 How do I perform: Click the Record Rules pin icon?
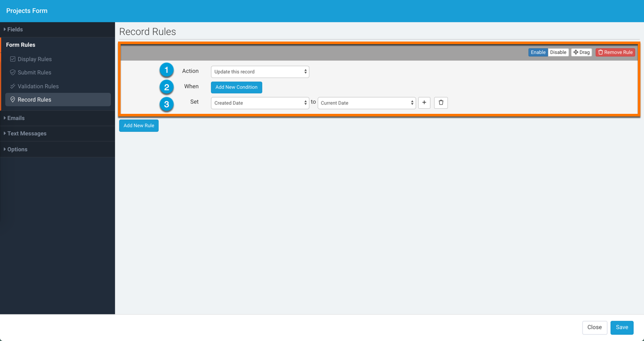[13, 99]
